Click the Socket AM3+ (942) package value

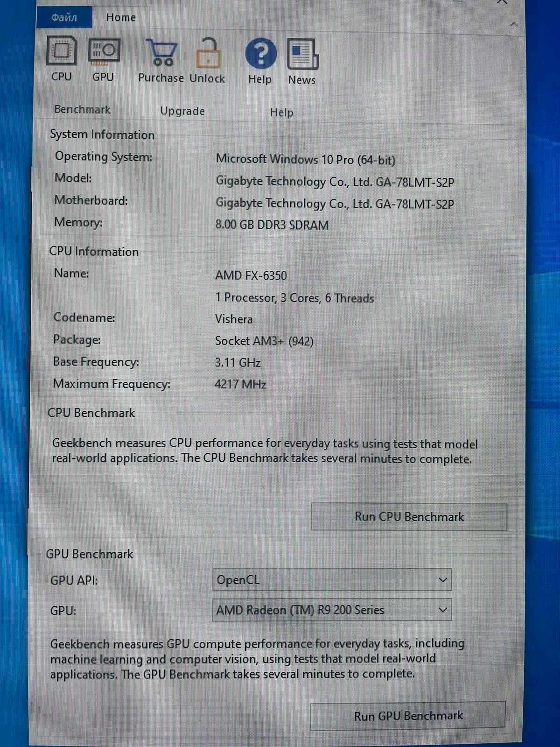(x=264, y=341)
